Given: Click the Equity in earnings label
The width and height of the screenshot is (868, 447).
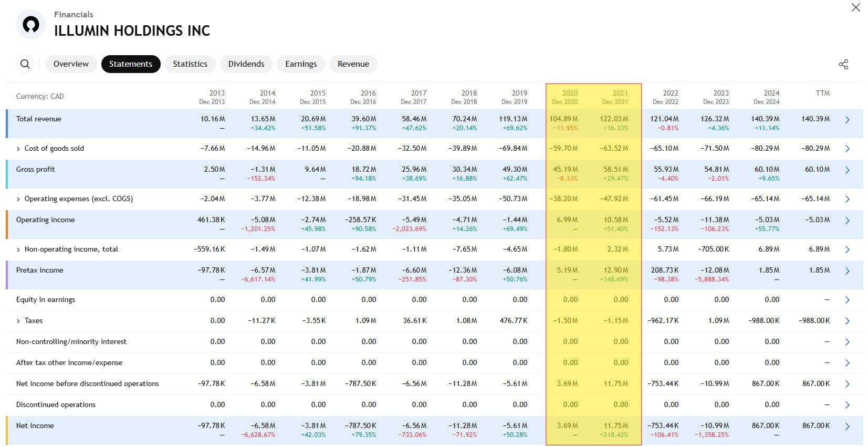Looking at the screenshot, I should point(46,299).
